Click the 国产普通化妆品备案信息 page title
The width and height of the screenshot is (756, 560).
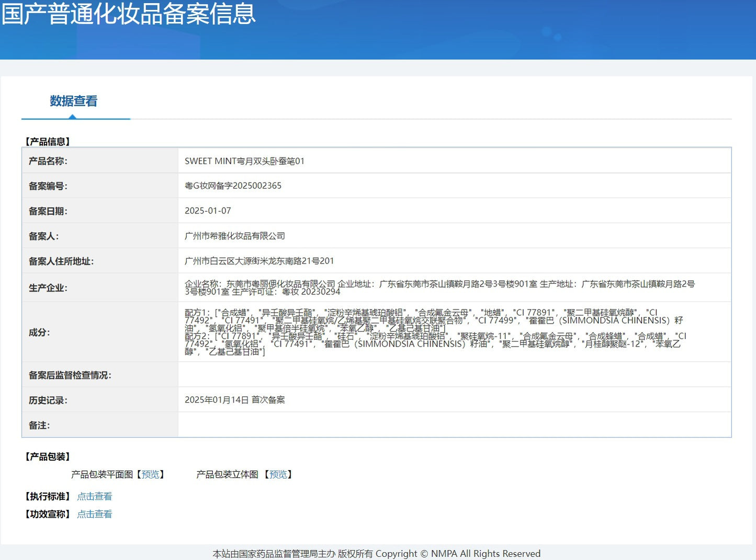pos(129,14)
